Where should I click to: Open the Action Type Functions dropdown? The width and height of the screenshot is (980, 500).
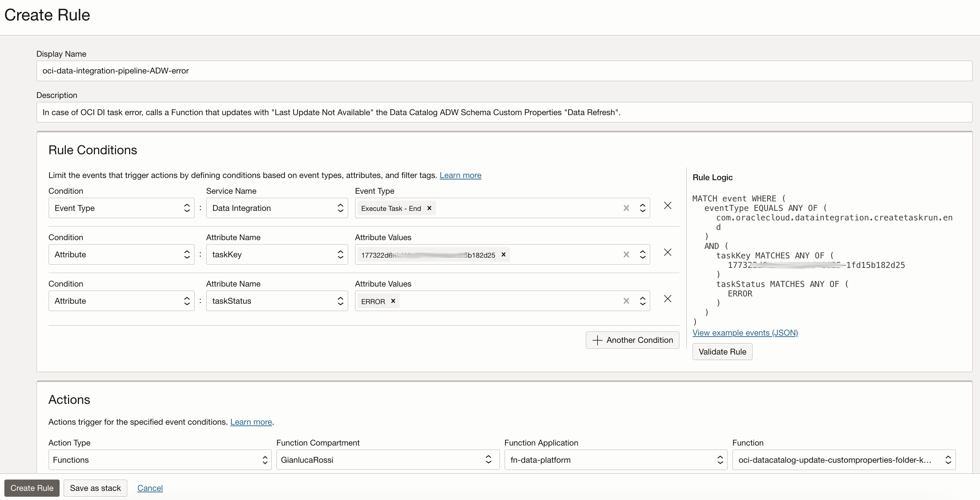coord(160,460)
